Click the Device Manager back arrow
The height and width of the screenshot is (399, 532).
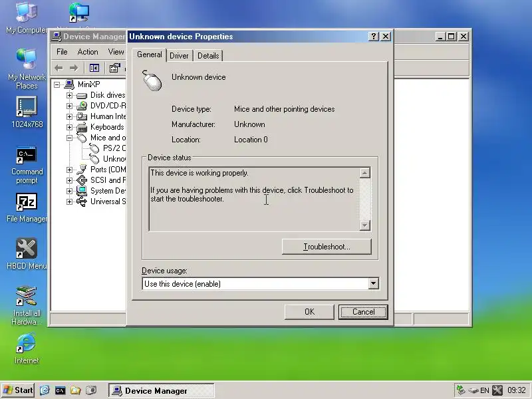[x=59, y=68]
